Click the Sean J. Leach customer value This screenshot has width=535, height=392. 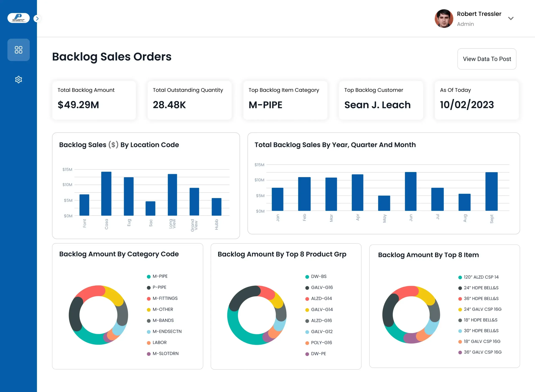click(377, 105)
